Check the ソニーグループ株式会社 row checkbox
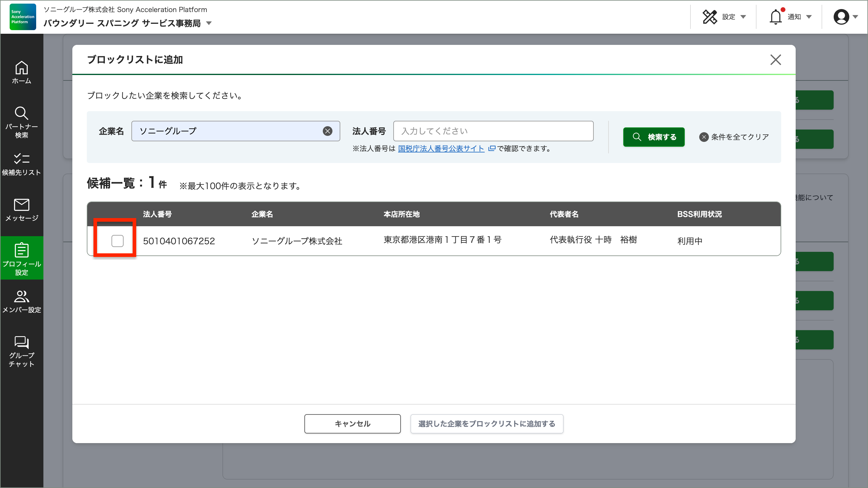The image size is (868, 488). (x=117, y=241)
